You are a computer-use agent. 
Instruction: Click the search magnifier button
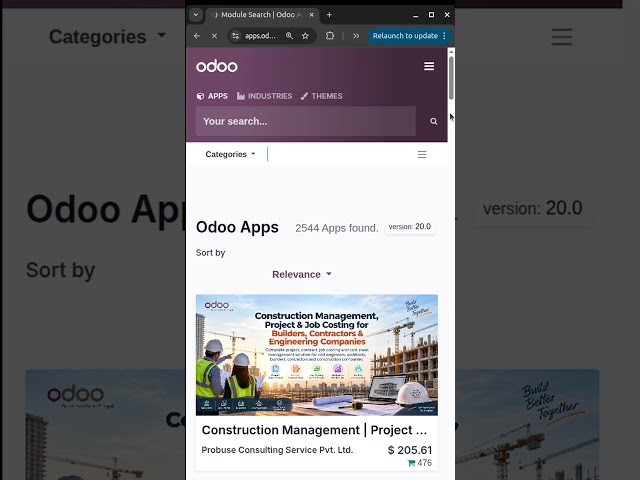point(433,121)
